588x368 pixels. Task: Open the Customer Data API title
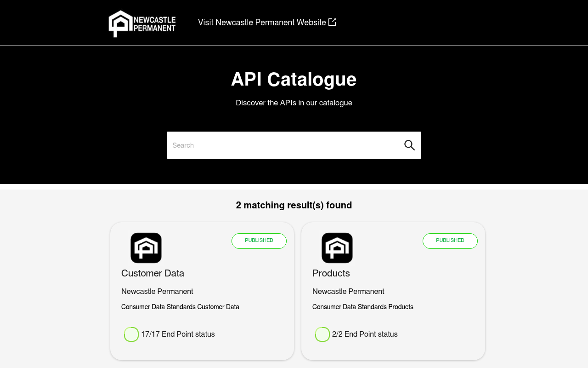(x=153, y=273)
